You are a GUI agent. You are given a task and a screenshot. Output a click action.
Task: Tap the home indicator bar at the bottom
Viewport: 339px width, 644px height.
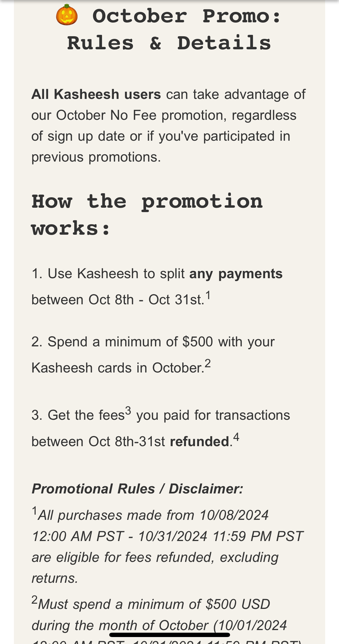(x=170, y=635)
